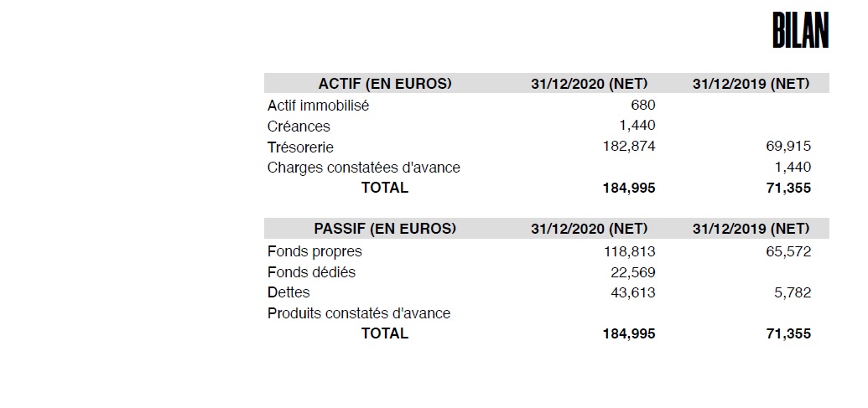868x408 pixels.
Task: Select the Actif immobilisé row label
Action: tap(319, 105)
